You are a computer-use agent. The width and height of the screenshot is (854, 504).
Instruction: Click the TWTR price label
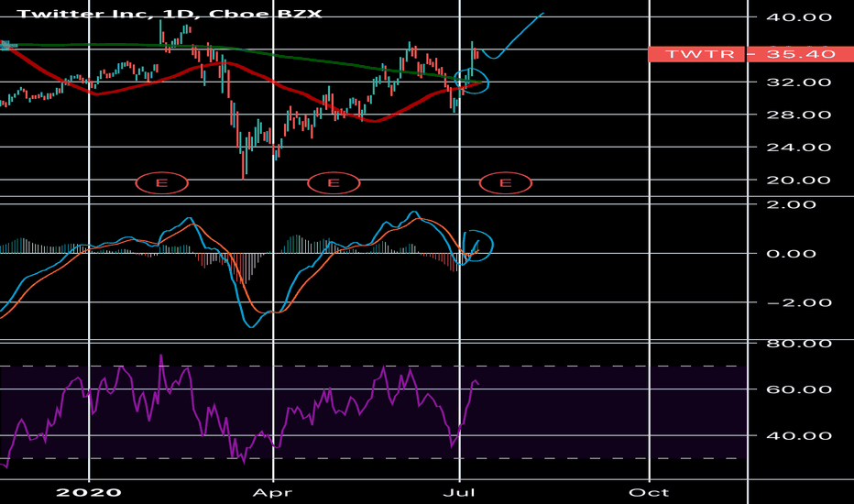tap(696, 54)
